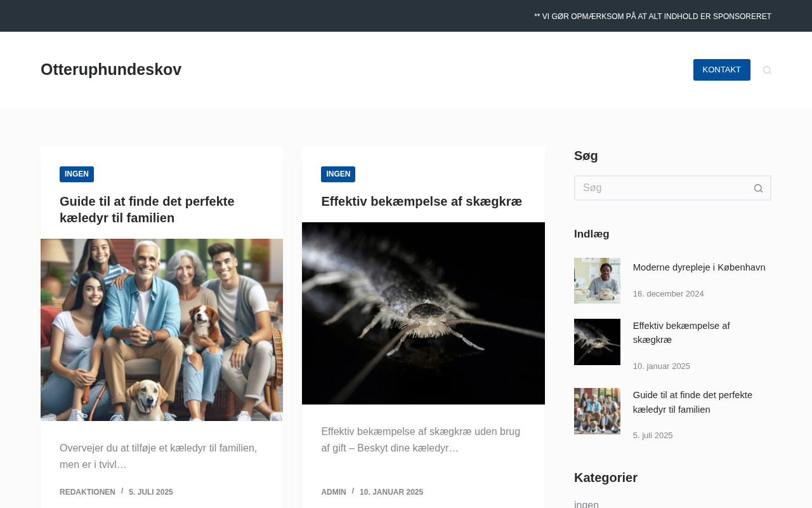Open author link ADMIN

coord(334,492)
